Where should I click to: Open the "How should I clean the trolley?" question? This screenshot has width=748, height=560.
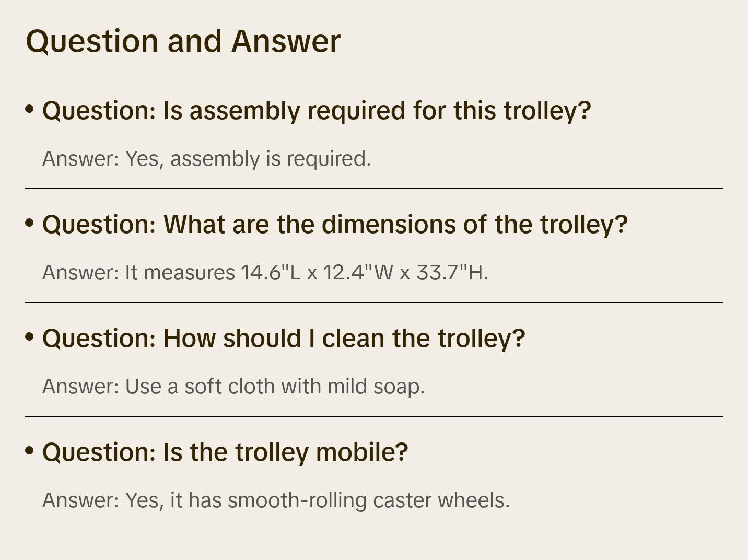[284, 339]
